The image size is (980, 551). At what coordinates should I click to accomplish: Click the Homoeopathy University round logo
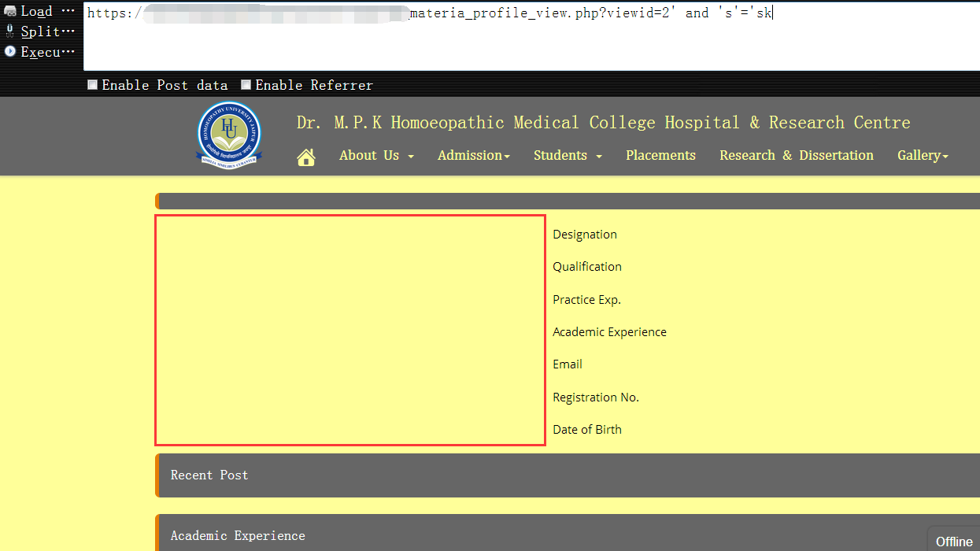(228, 133)
